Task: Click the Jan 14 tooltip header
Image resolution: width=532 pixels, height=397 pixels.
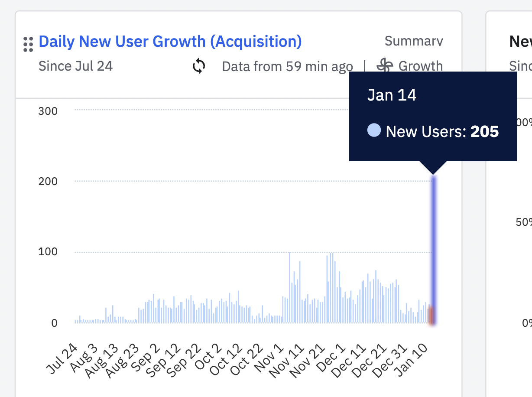Action: point(392,95)
